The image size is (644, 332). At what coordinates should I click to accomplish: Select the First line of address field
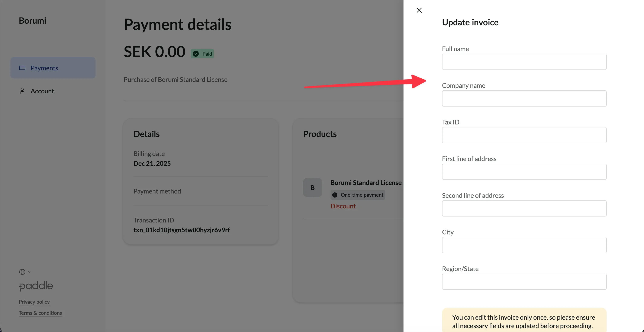[x=524, y=172]
